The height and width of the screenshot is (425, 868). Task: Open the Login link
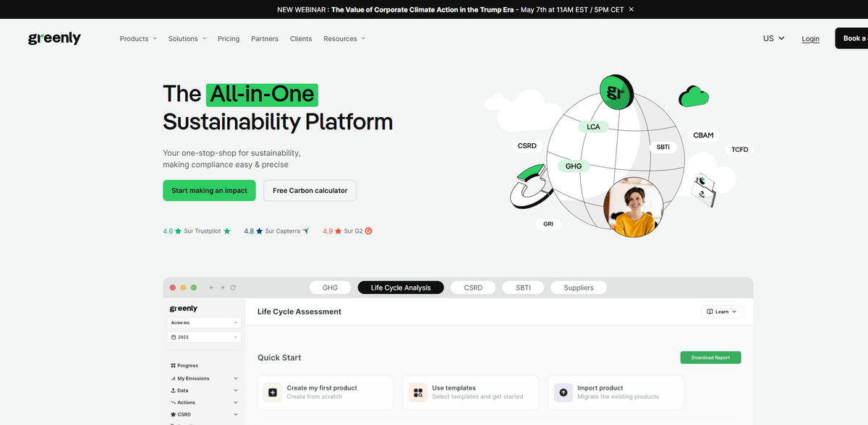810,39
